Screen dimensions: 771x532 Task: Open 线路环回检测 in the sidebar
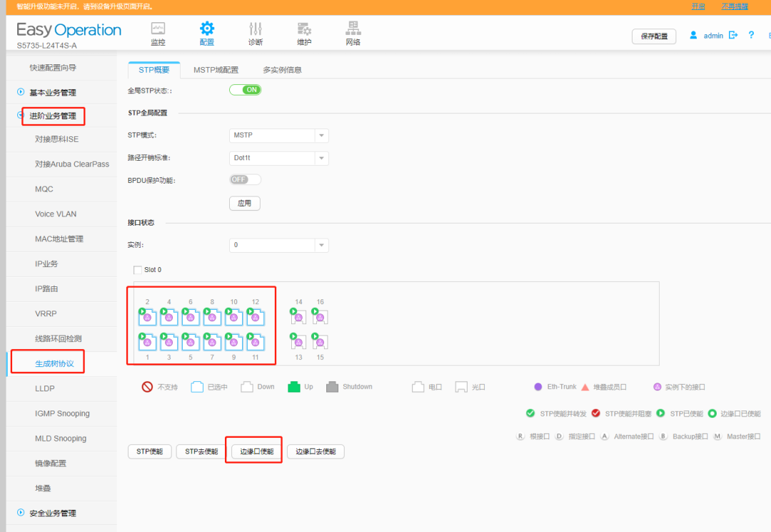coord(61,338)
